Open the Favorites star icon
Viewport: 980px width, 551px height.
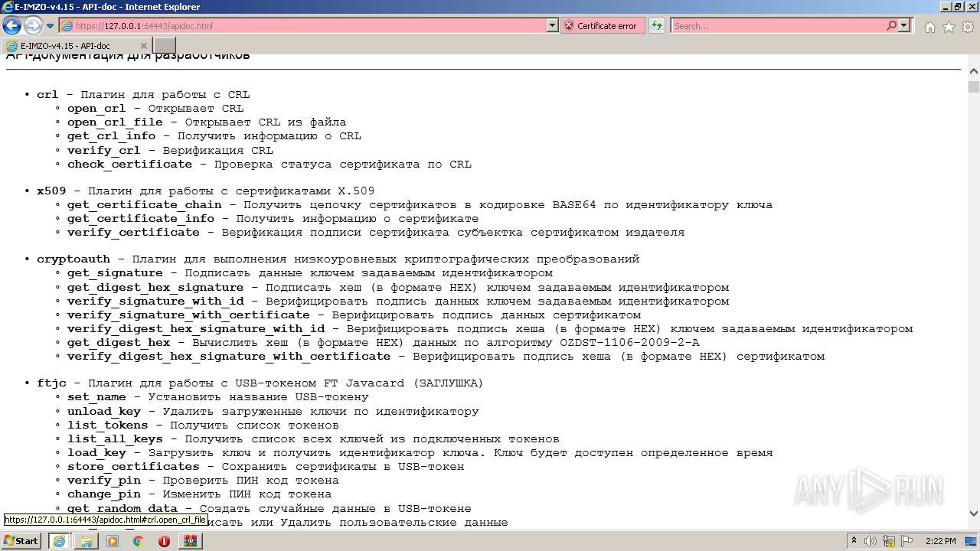pyautogui.click(x=949, y=27)
